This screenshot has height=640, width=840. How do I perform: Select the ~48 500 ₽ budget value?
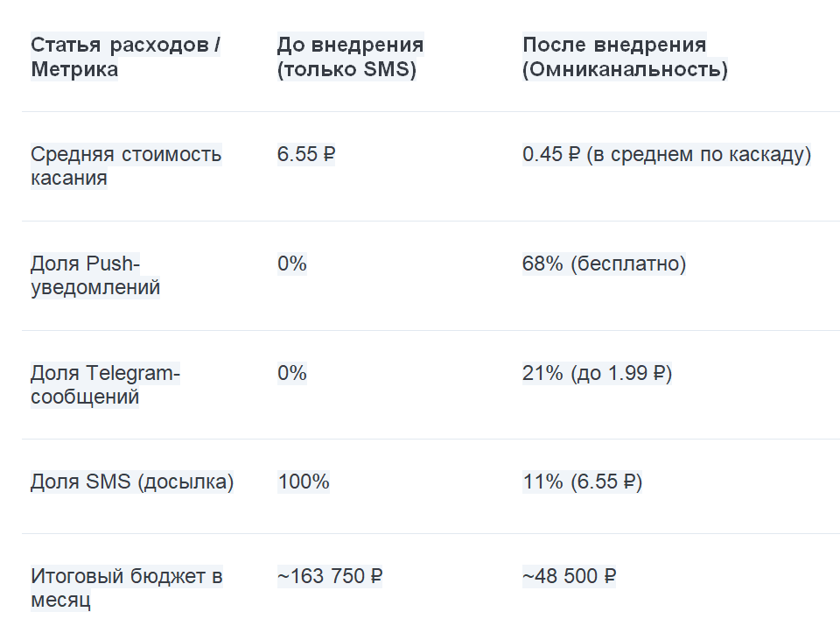point(569,577)
